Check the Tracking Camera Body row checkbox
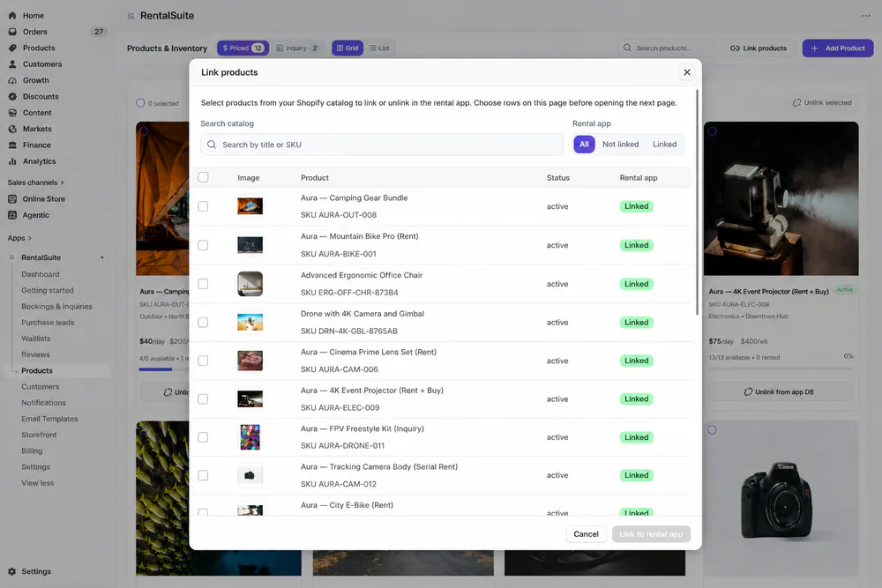Image resolution: width=882 pixels, height=588 pixels. coord(203,475)
